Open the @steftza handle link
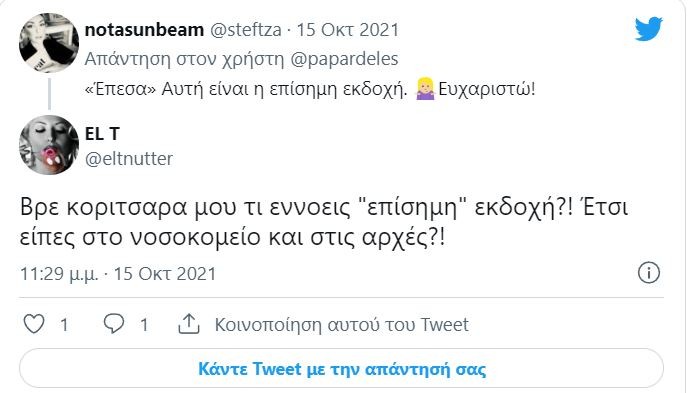 pos(245,30)
